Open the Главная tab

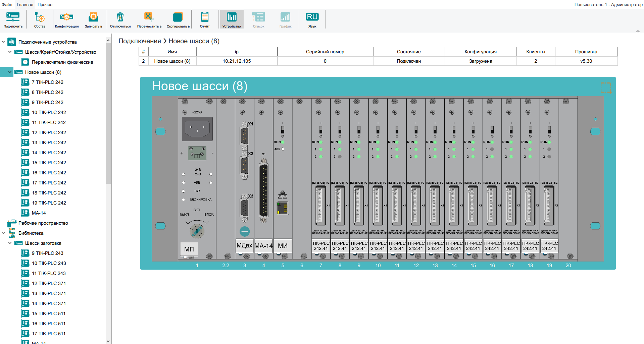pyautogui.click(x=25, y=4)
